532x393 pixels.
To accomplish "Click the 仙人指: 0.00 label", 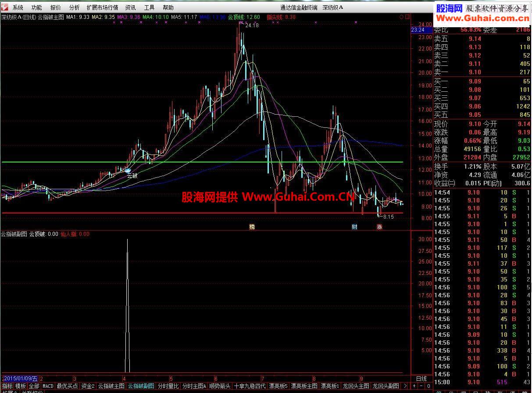I will pyautogui.click(x=75, y=234).
